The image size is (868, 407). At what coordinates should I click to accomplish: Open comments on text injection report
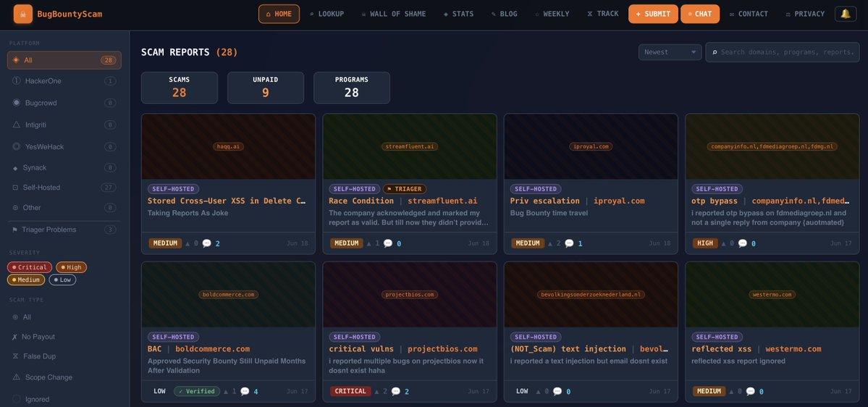coord(562,392)
